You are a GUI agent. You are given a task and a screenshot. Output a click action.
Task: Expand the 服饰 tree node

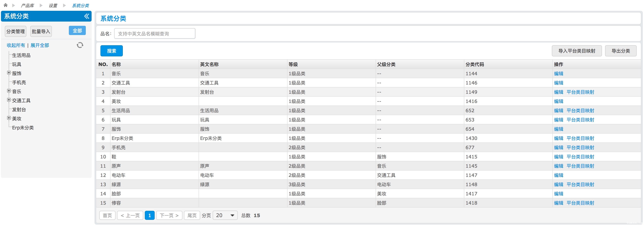point(9,73)
